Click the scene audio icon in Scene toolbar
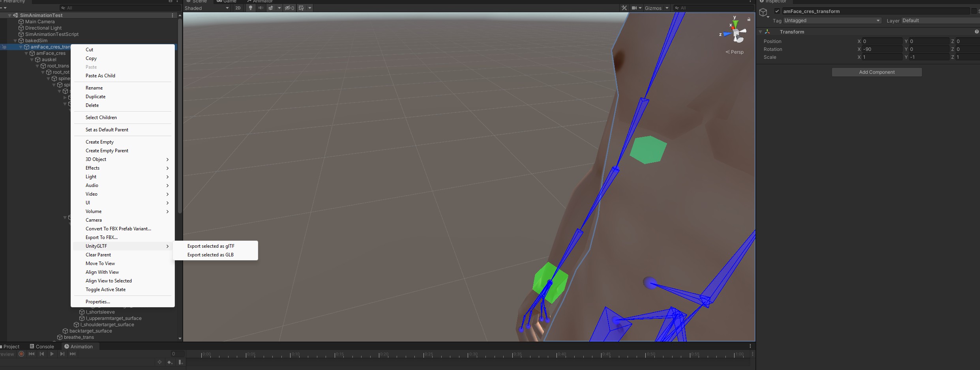 pyautogui.click(x=261, y=8)
